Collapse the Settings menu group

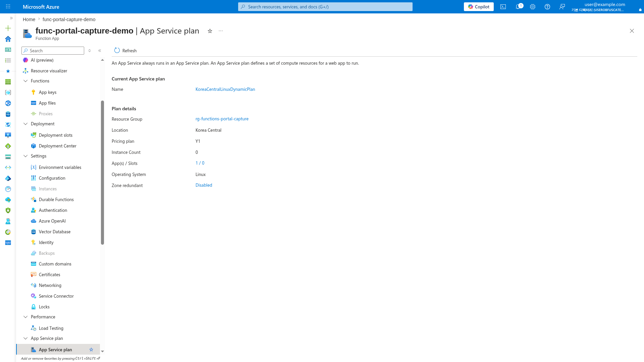click(x=25, y=156)
